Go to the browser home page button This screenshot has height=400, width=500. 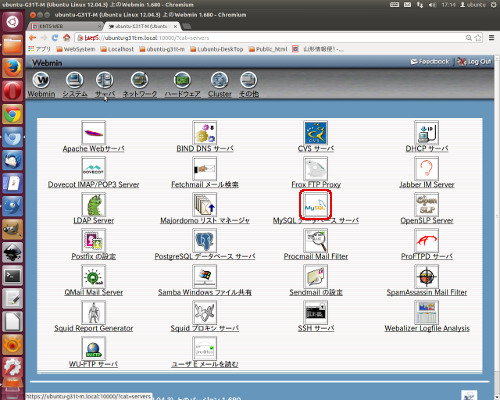coord(67,38)
